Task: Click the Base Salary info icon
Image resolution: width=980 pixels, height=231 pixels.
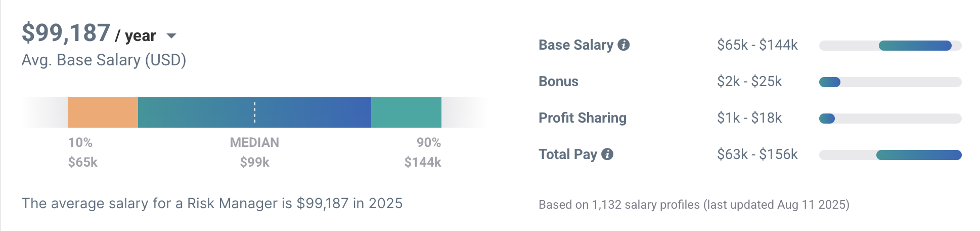Action: [623, 45]
